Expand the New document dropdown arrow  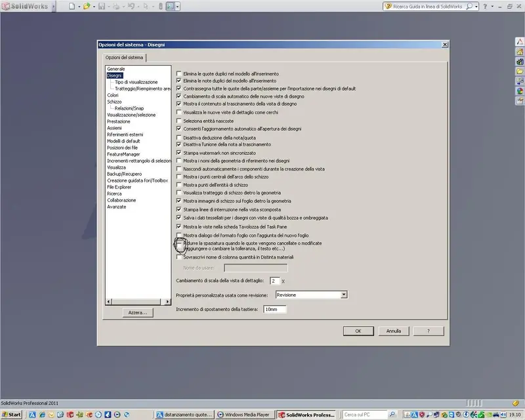[79, 7]
